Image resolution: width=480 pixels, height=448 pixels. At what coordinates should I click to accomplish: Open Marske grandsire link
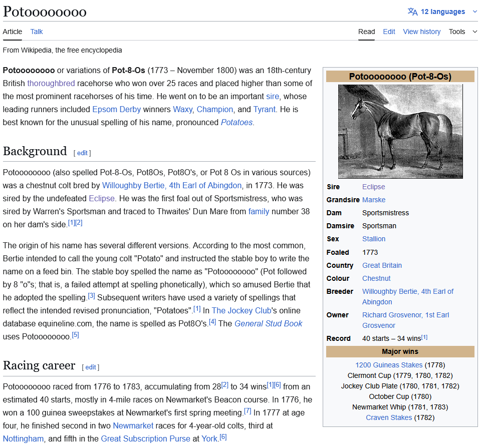(373, 200)
